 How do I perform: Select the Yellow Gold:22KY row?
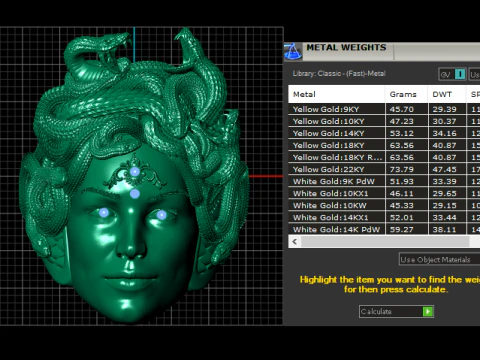point(384,169)
